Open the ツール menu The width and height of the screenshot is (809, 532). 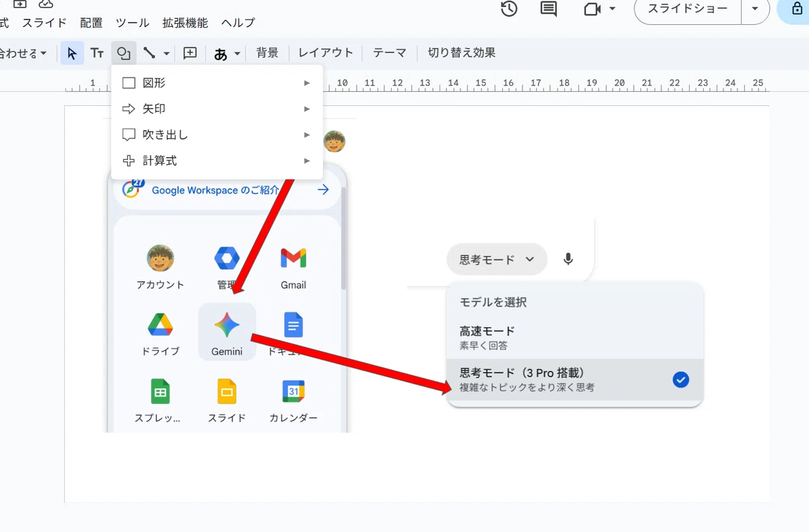point(133,23)
